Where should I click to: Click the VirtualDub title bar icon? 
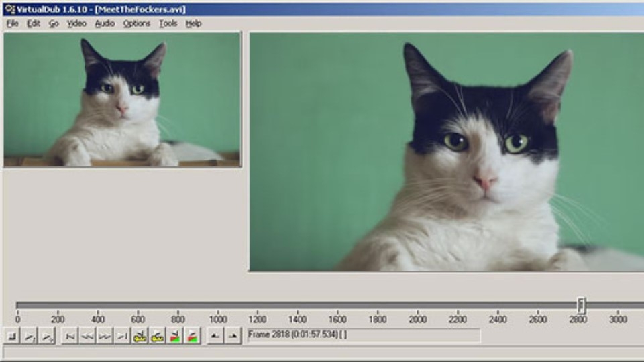[x=10, y=9]
